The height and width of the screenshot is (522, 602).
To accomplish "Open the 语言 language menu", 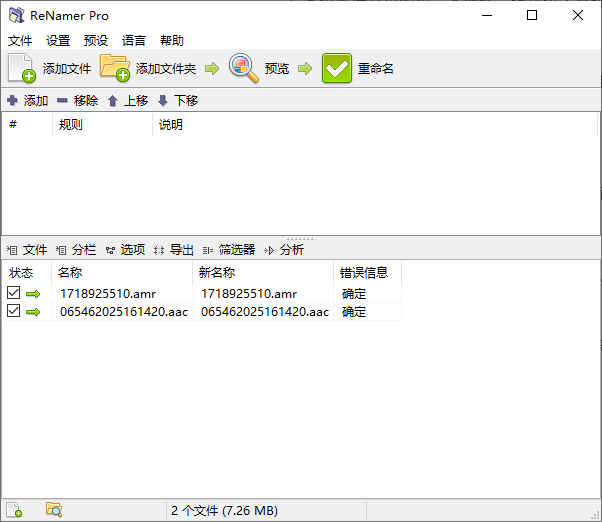I will tap(134, 40).
